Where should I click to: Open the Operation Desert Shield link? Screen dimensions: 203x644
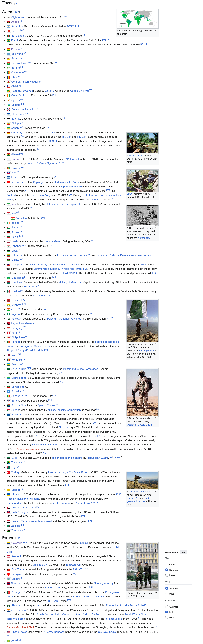[x=139, y=425]
